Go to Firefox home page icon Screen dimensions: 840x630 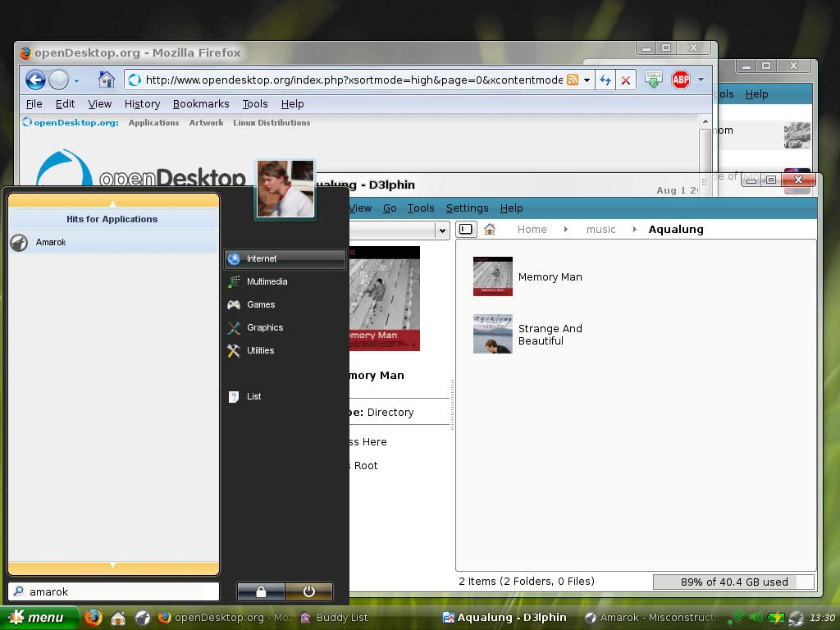coord(107,80)
